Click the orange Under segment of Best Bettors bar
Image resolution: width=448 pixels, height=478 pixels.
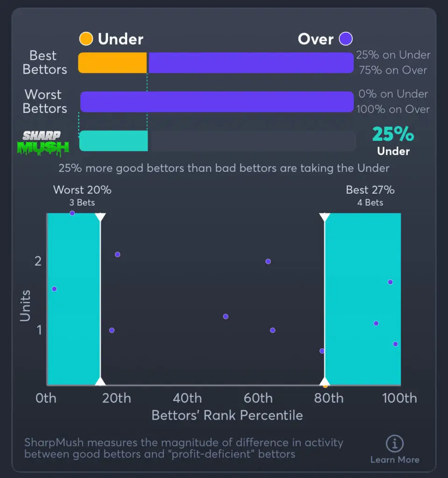coord(112,63)
